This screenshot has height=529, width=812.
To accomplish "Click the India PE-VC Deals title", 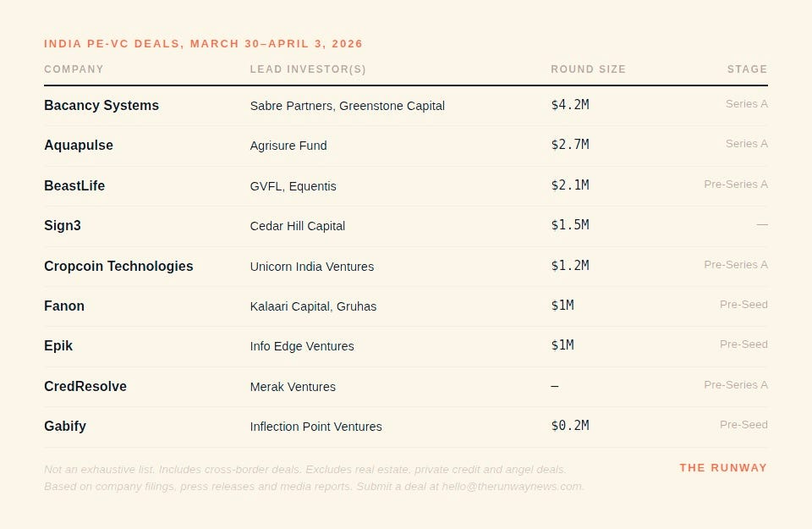I will click(x=203, y=43).
